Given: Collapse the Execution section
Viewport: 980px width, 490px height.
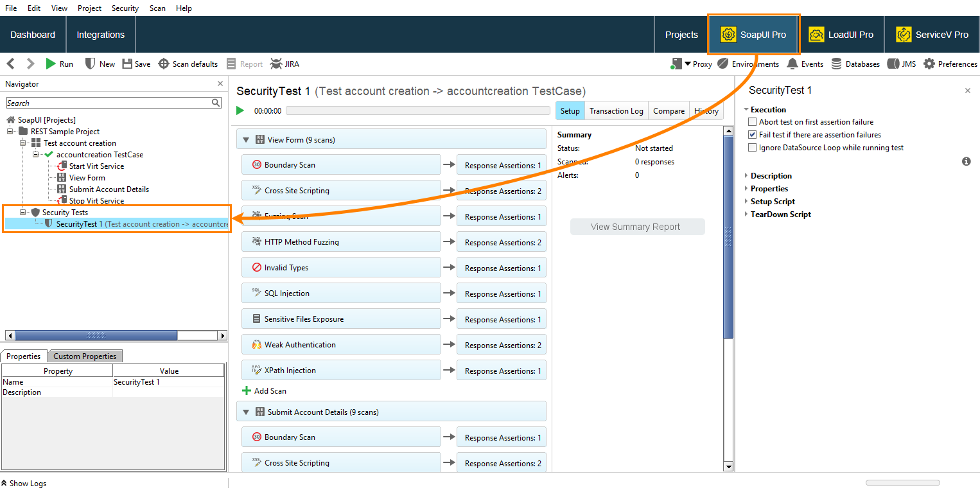Looking at the screenshot, I should 746,110.
